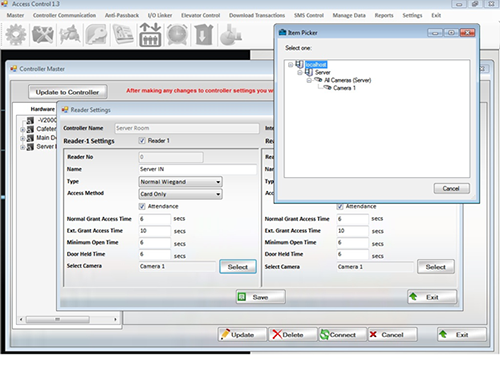Click the Hardware tree scrollbar right arrow

pos(115,319)
